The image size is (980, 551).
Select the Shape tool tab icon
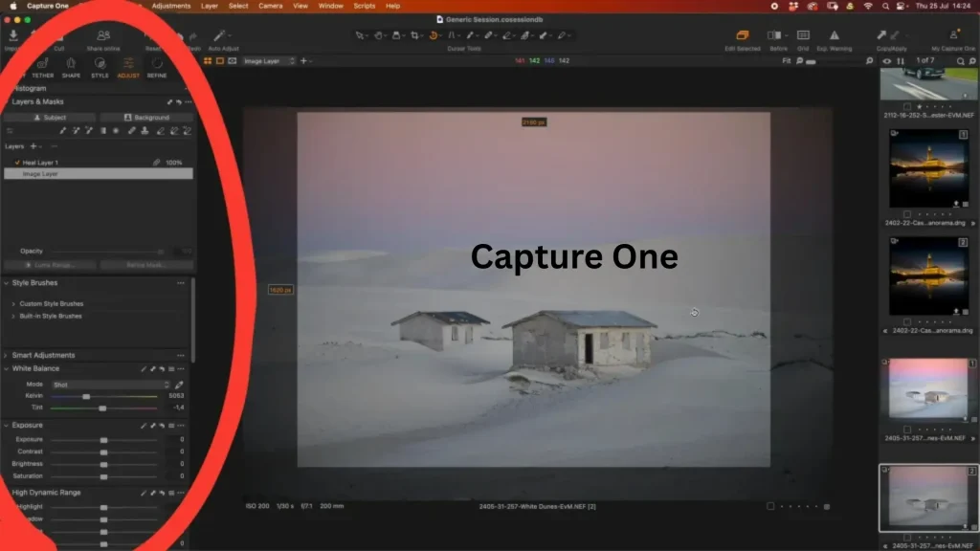point(71,64)
